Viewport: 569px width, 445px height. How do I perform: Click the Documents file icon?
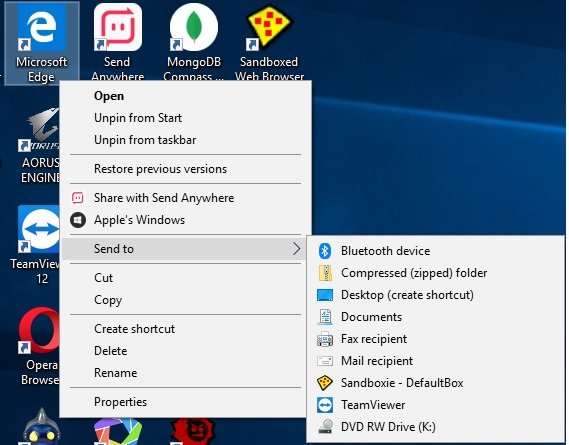[x=325, y=317]
